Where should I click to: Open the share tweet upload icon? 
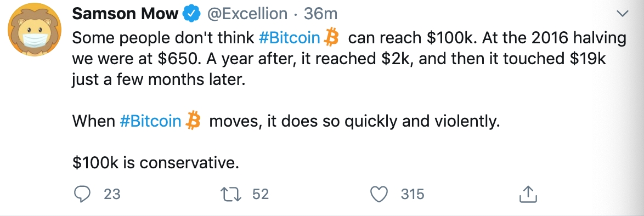[528, 194]
